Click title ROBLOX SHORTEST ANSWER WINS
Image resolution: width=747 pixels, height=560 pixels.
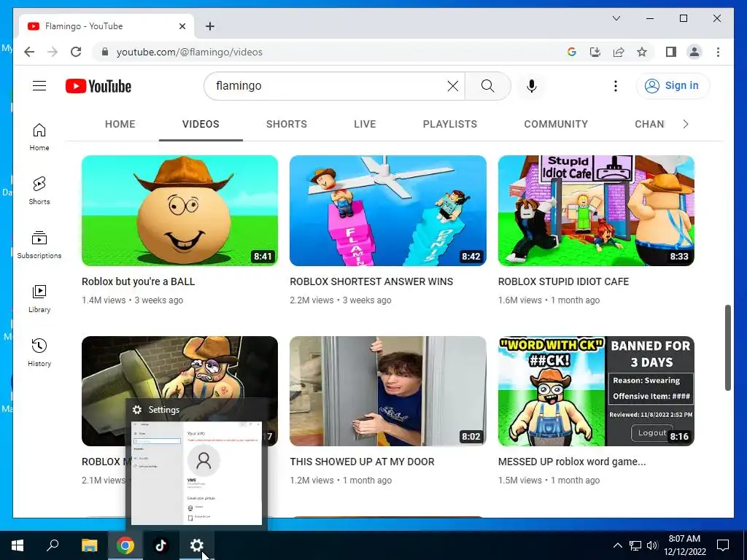click(x=371, y=281)
